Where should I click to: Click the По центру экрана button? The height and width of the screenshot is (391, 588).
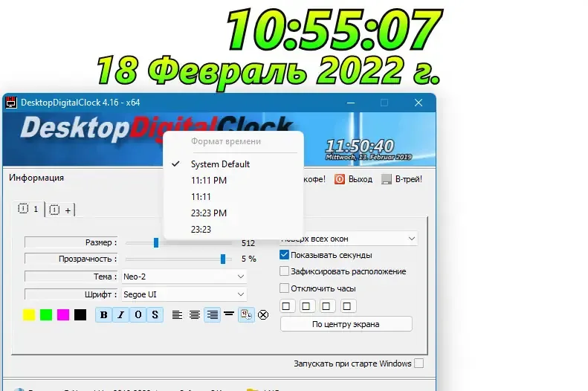click(x=346, y=324)
